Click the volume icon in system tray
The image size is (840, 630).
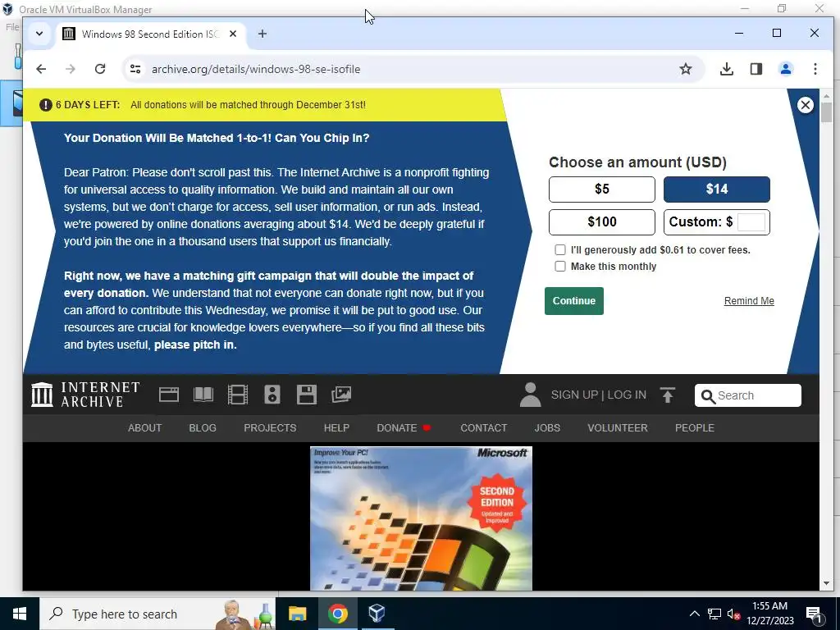coord(733,614)
